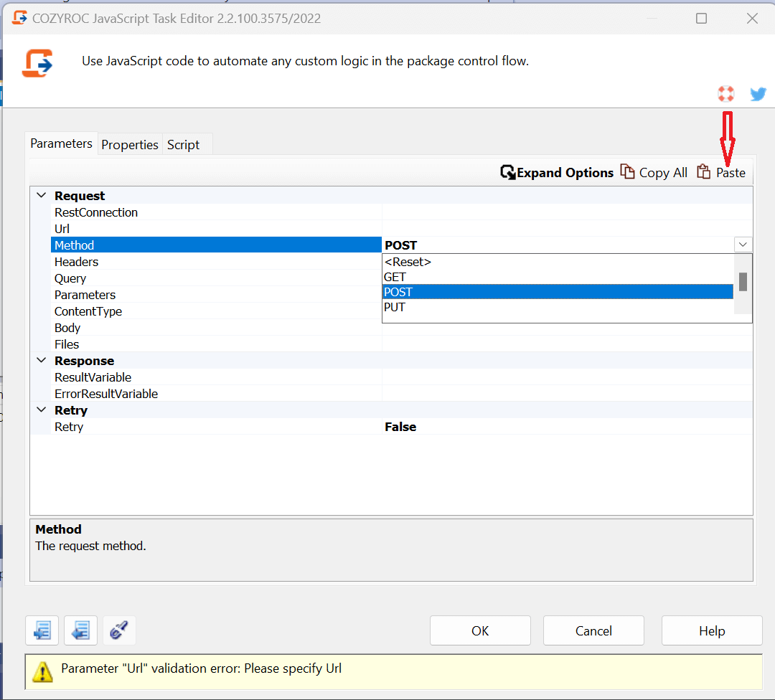Choose GET from Method dropdown list
775x700 pixels.
point(558,277)
